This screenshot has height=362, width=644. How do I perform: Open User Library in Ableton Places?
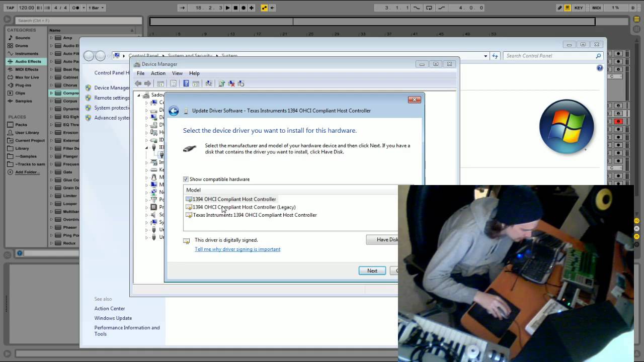point(27,133)
